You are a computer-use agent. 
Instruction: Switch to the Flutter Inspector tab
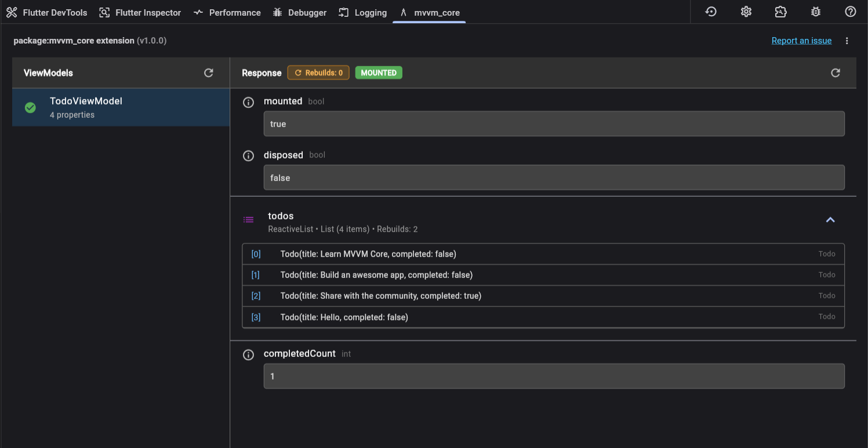pyautogui.click(x=140, y=12)
